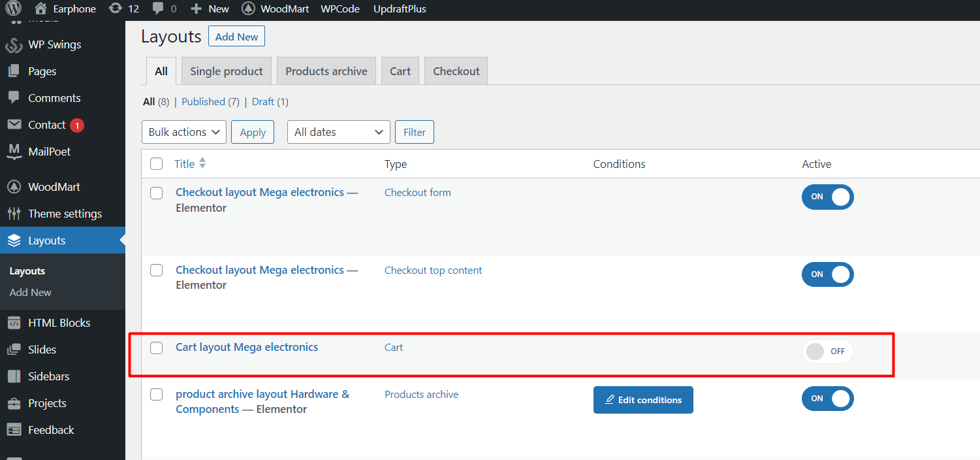Click the Filter button
980x460 pixels.
point(415,132)
